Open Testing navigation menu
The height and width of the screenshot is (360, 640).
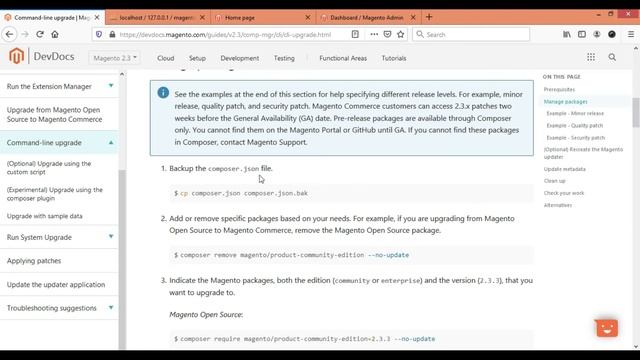pyautogui.click(x=284, y=58)
